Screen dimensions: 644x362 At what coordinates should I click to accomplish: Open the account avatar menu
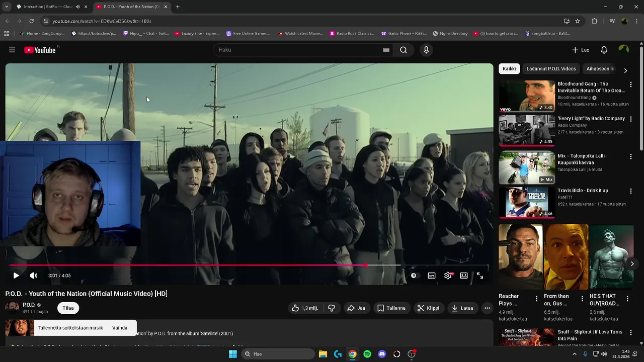(624, 49)
